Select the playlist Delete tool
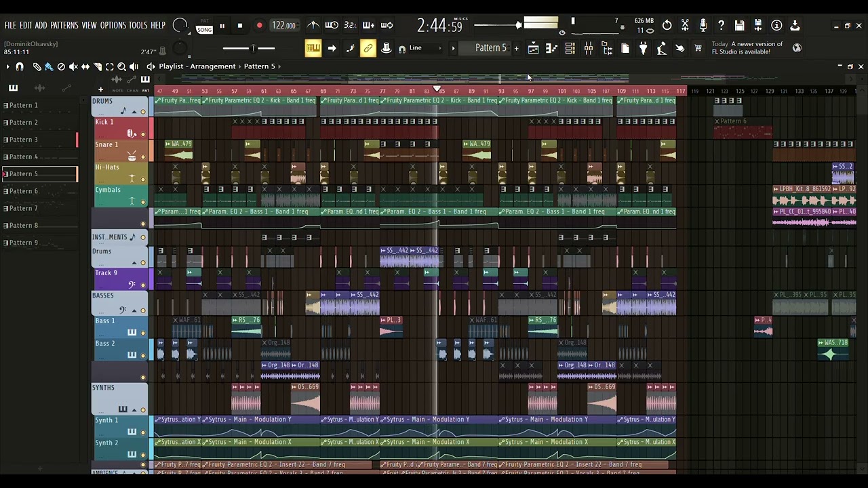The height and width of the screenshot is (488, 868). (61, 66)
